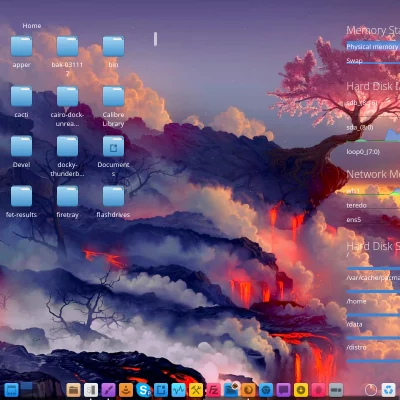Launch the orange Firefox browser icon

click(248, 390)
